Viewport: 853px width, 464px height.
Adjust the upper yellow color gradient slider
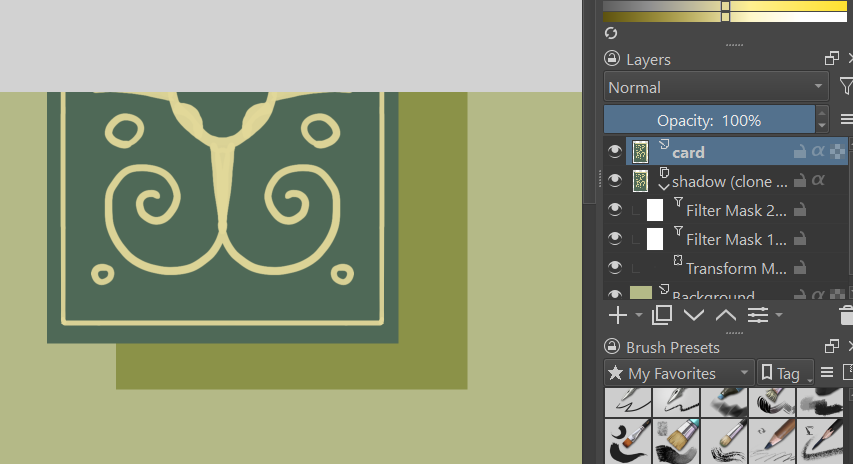click(725, 6)
